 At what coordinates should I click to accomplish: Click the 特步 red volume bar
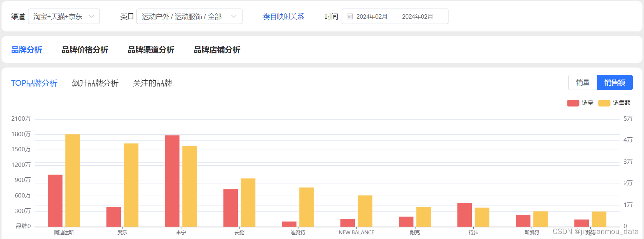464,215
